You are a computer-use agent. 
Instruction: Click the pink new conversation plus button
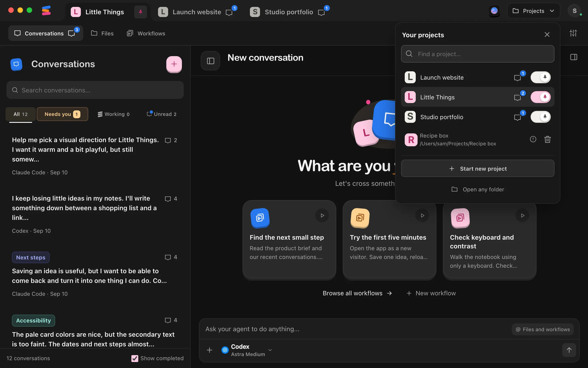click(174, 64)
